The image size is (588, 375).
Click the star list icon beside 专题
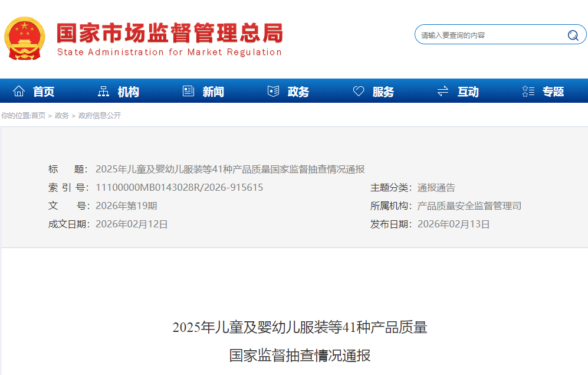click(528, 91)
